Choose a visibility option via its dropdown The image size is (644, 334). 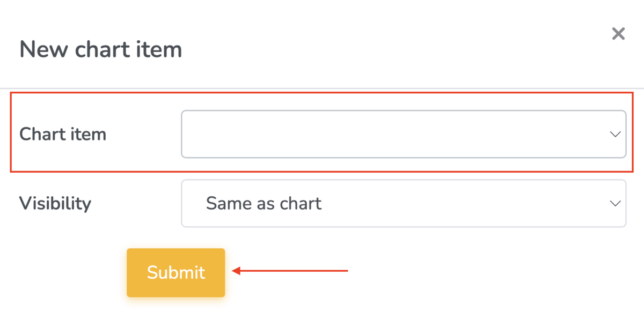[404, 203]
